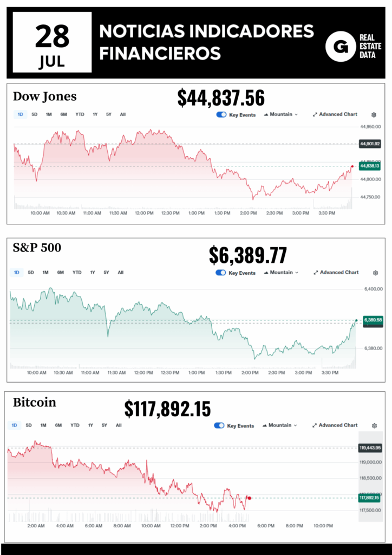Viewport: 392px width, 555px height.
Task: Click 6M range button on S&P 500 chart
Action: 61,273
